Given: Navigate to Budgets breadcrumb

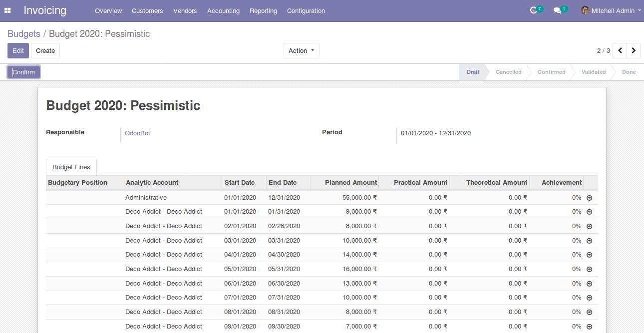Looking at the screenshot, I should coord(24,34).
